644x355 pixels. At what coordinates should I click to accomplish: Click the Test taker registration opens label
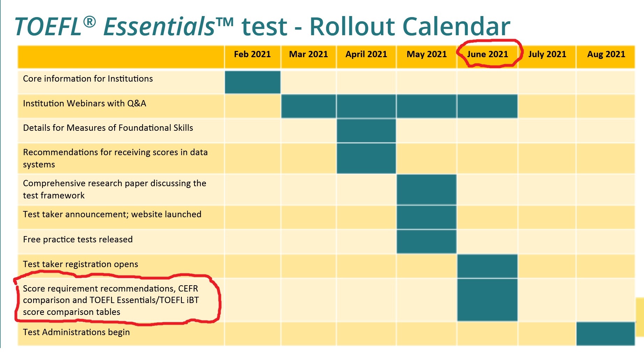point(81,264)
